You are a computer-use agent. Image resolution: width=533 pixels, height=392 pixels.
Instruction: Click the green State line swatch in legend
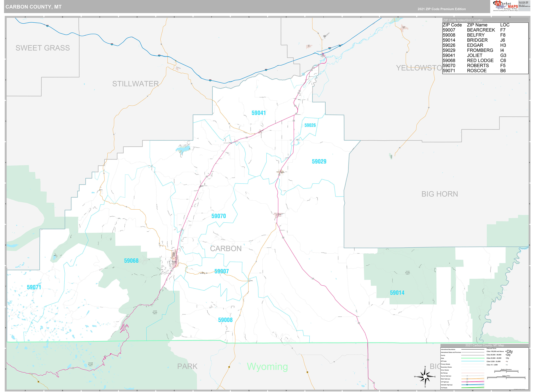tap(473, 358)
